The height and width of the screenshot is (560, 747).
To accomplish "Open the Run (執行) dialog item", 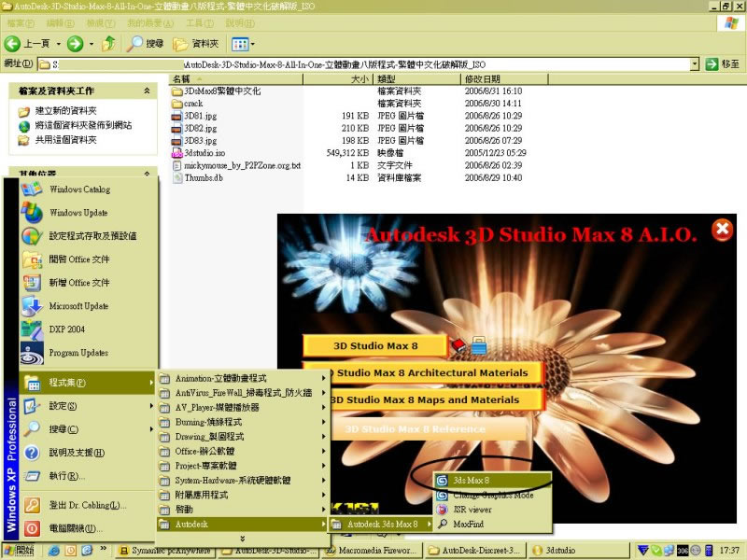I will click(x=88, y=476).
